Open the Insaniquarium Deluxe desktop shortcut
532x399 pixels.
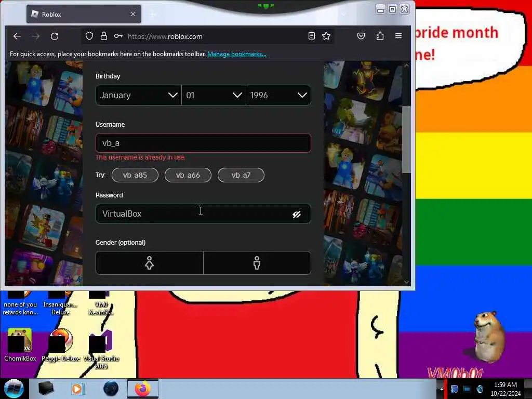(x=61, y=303)
